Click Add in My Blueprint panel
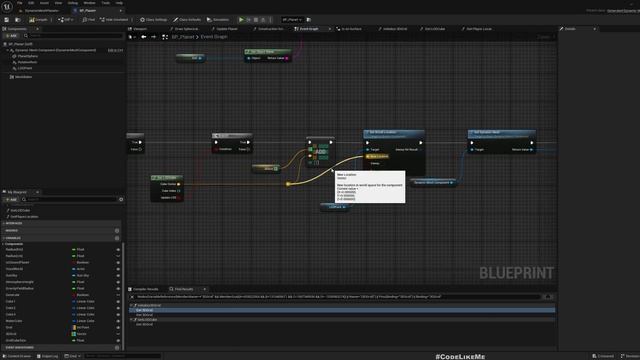The width and height of the screenshot is (640, 360). pos(11,200)
